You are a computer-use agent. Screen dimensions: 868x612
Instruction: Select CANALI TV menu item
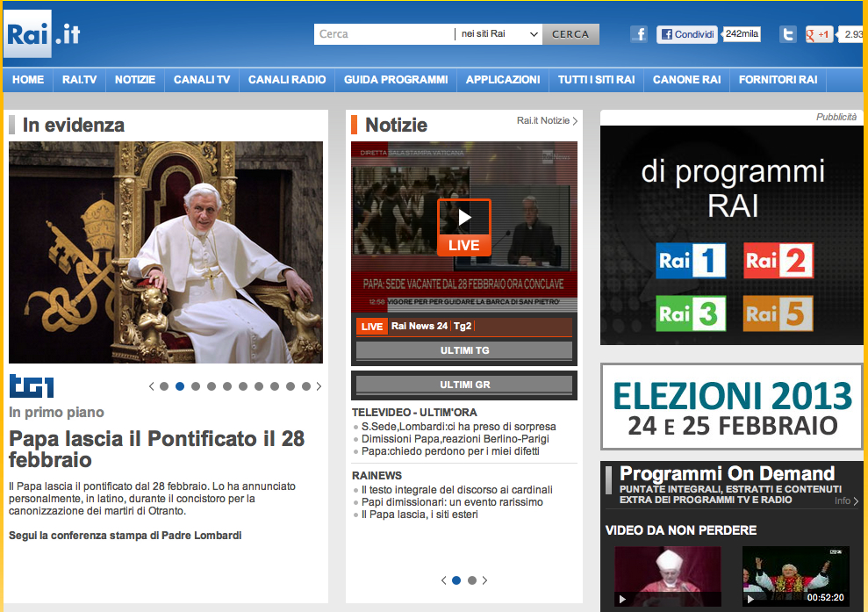(x=202, y=80)
